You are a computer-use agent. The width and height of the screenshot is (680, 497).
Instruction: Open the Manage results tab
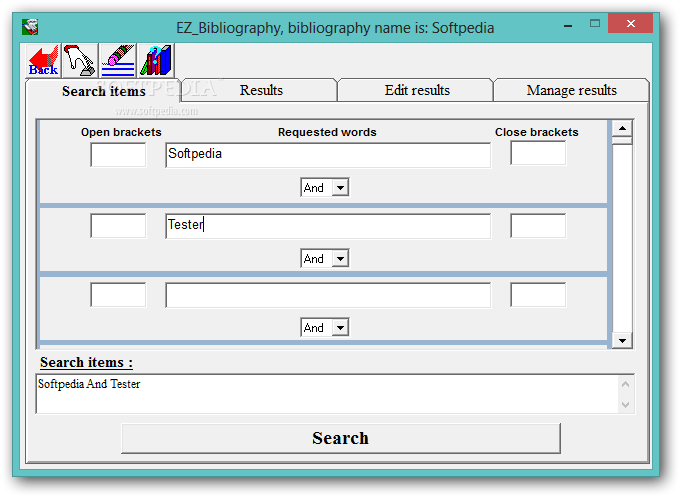(571, 90)
